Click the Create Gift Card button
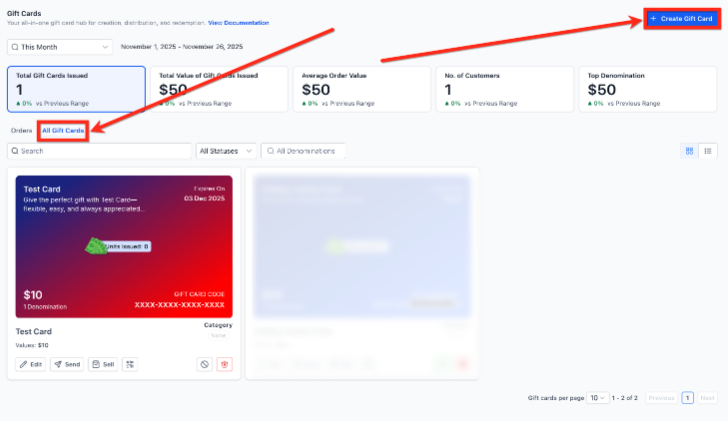The width and height of the screenshot is (728, 421). [682, 19]
